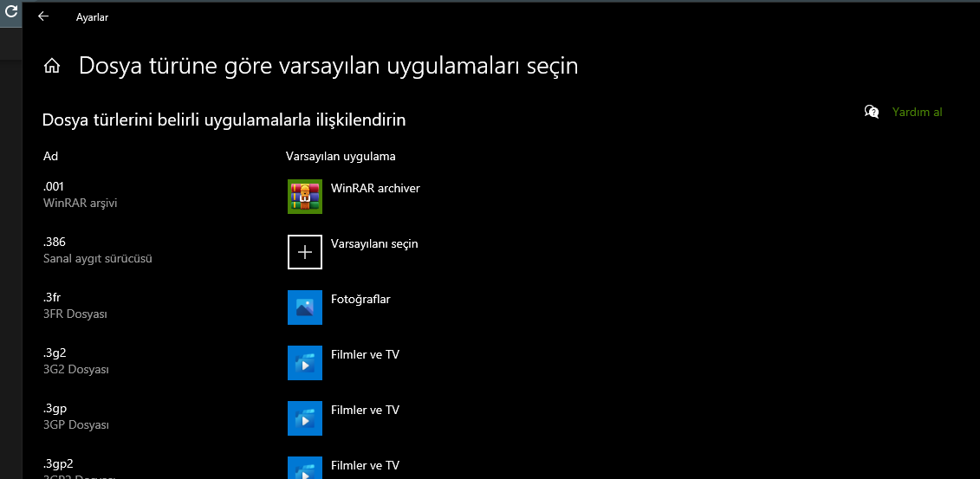Image resolution: width=980 pixels, height=479 pixels.
Task: Go back using the arrow beside Ayarlar
Action: (43, 16)
